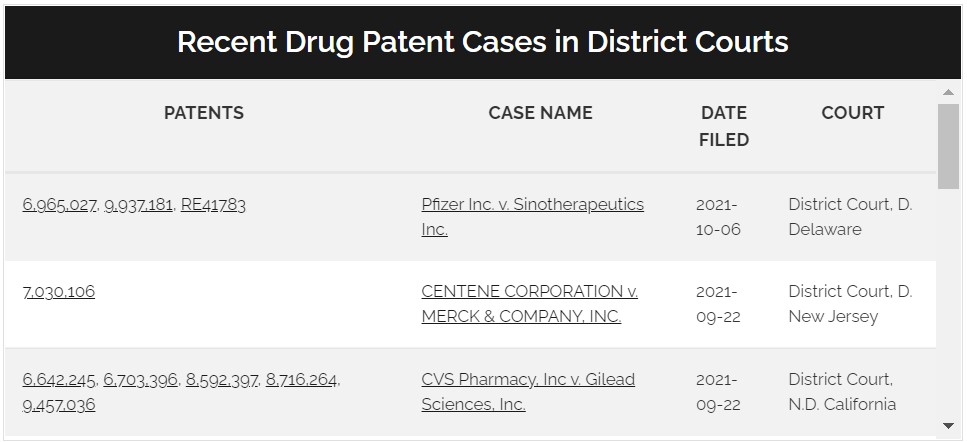Viewport: 967px width, 442px height.
Task: Click the Recent Drug Patent Cases title
Action: tap(483, 42)
